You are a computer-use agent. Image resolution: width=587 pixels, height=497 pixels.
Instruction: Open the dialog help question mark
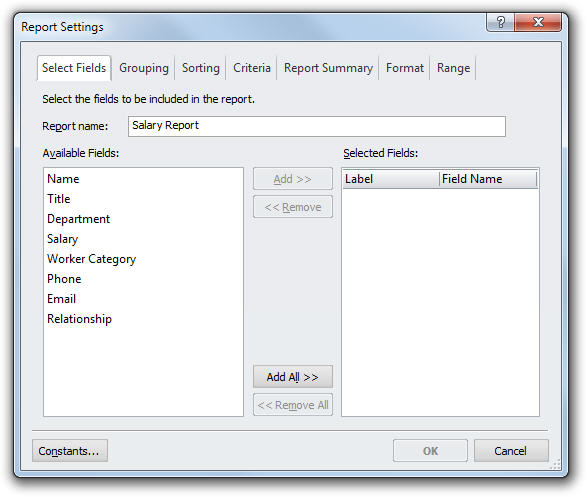[x=501, y=22]
